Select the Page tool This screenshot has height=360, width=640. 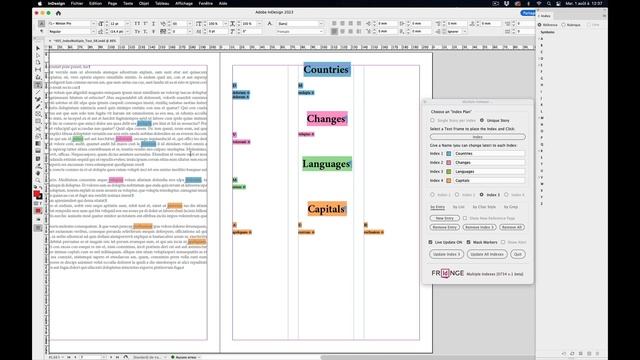coord(38,63)
